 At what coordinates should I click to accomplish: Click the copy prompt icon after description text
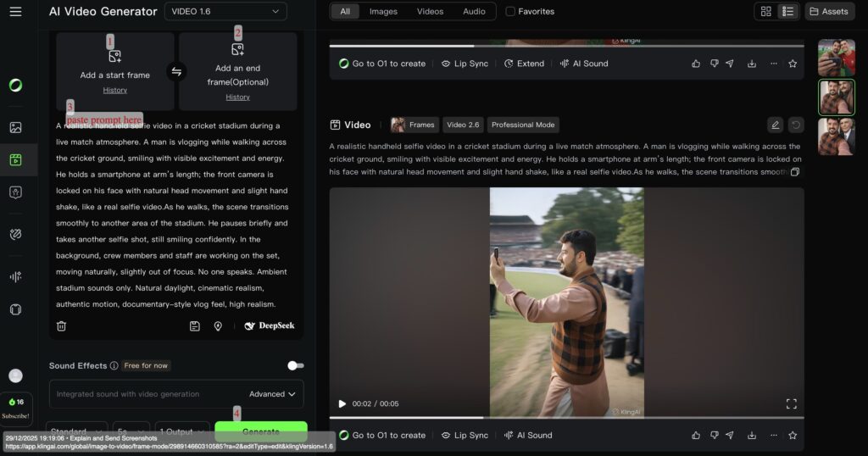(x=795, y=172)
